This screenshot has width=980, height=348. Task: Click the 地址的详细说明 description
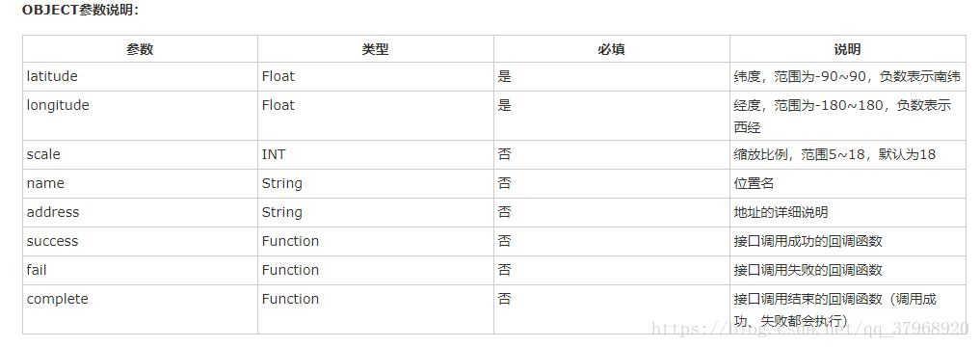[x=781, y=212]
